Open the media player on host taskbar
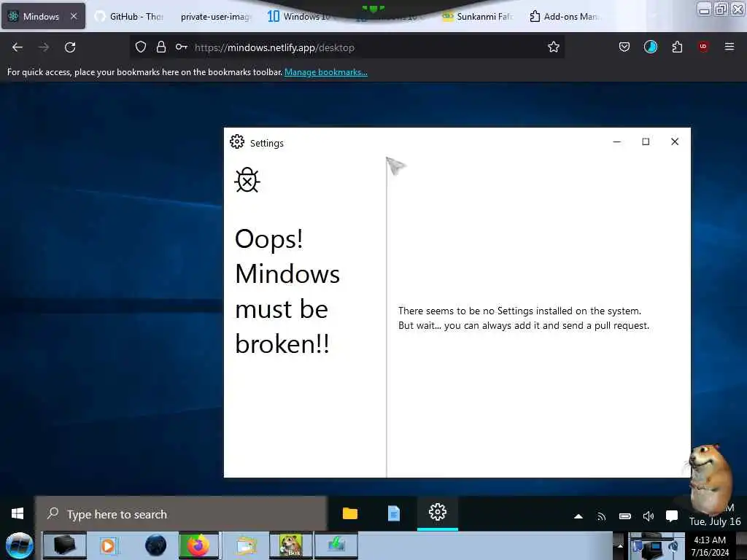747x560 pixels. 109,545
